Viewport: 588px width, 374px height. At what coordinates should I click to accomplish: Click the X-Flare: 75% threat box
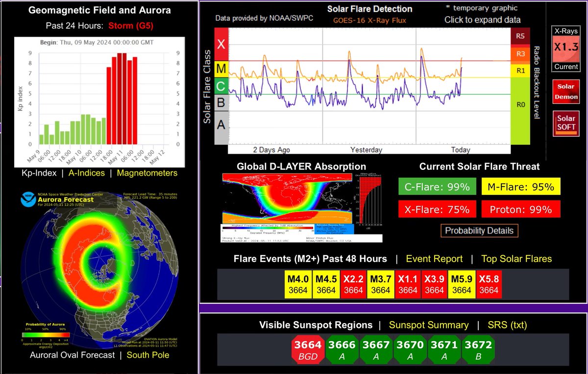point(438,209)
